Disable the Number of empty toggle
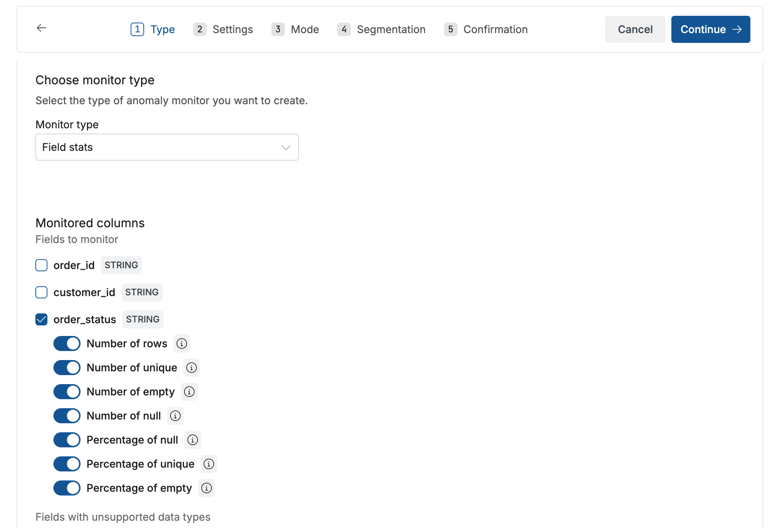Viewport: 782px width, 532px height. pyautogui.click(x=67, y=392)
